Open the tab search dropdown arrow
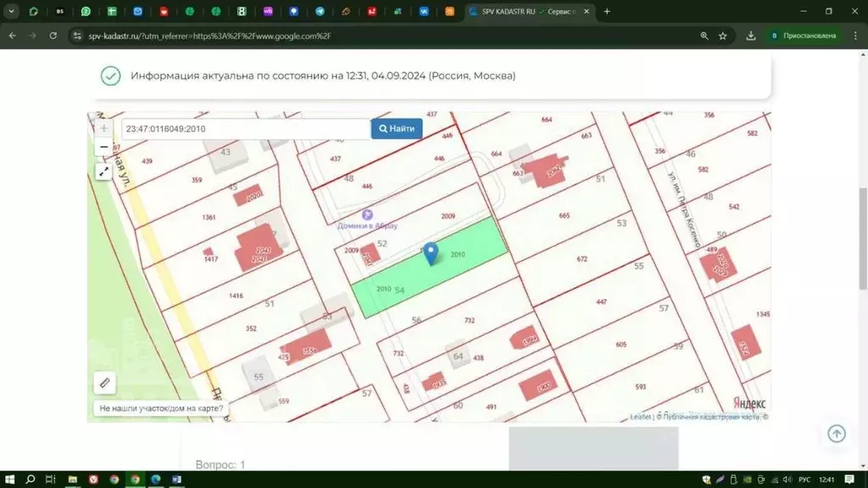868x488 pixels. 11,11
